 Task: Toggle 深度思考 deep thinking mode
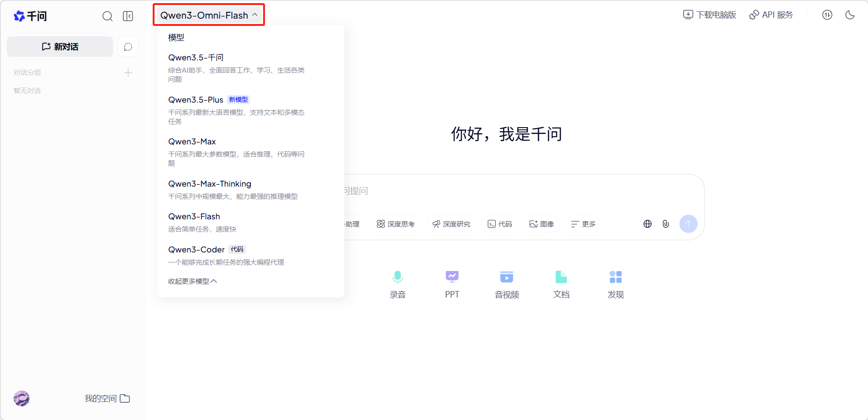[x=396, y=224]
